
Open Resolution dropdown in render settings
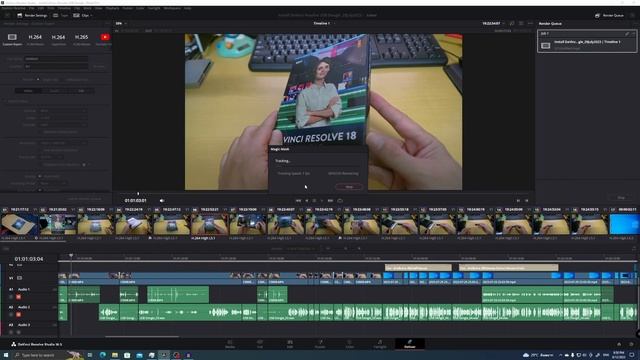click(63, 143)
